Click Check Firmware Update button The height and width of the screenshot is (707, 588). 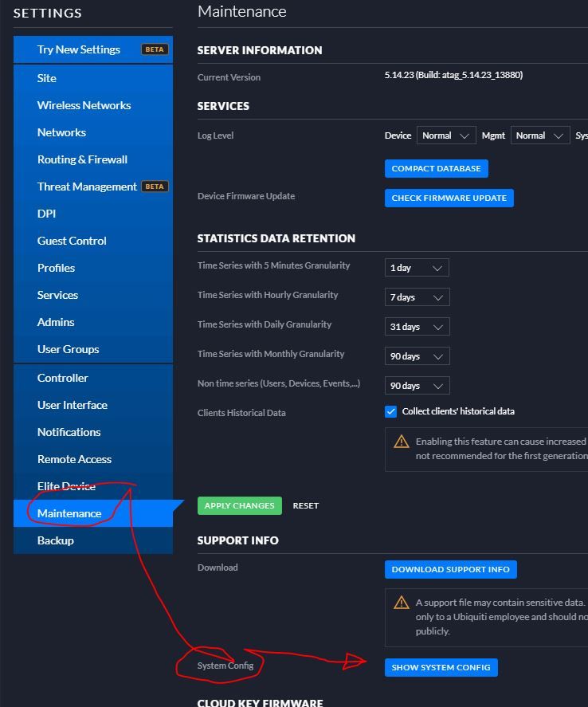coord(449,198)
